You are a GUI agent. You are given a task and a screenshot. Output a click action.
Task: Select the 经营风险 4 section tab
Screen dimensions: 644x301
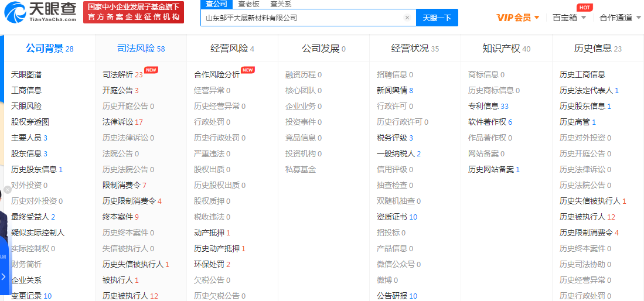tap(232, 49)
